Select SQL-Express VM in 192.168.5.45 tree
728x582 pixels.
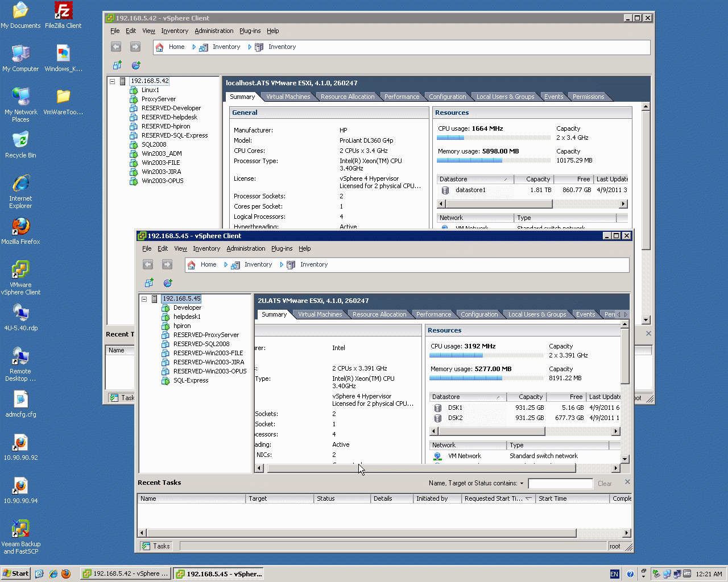191,381
